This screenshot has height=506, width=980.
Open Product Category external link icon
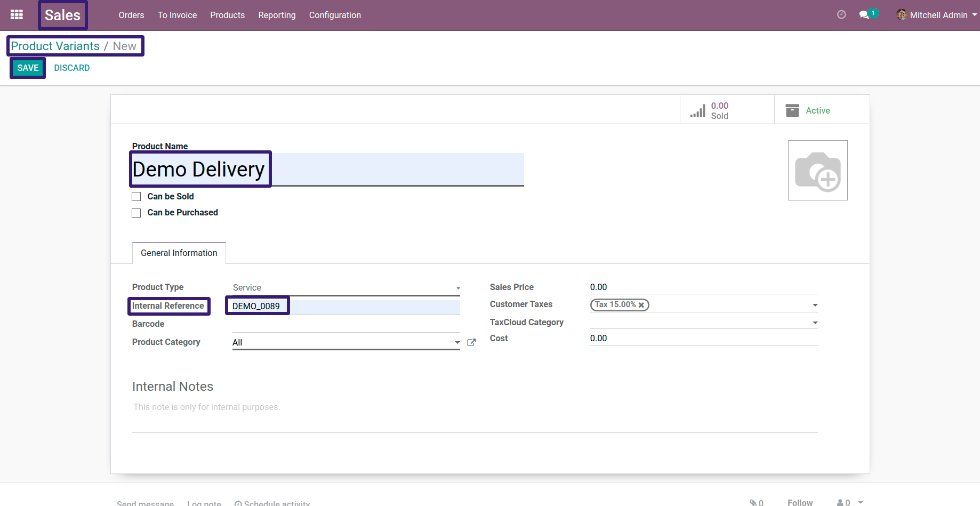471,342
